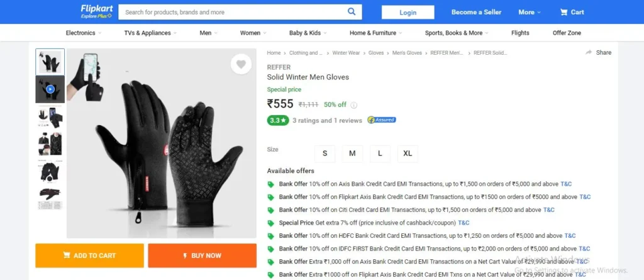Play the product video thumbnail

(x=50, y=89)
